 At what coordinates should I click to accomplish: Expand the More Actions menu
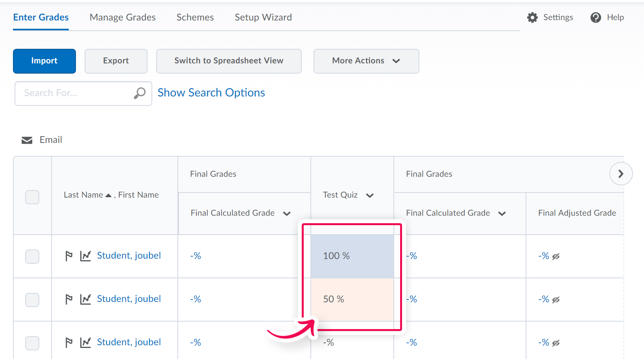tap(365, 61)
